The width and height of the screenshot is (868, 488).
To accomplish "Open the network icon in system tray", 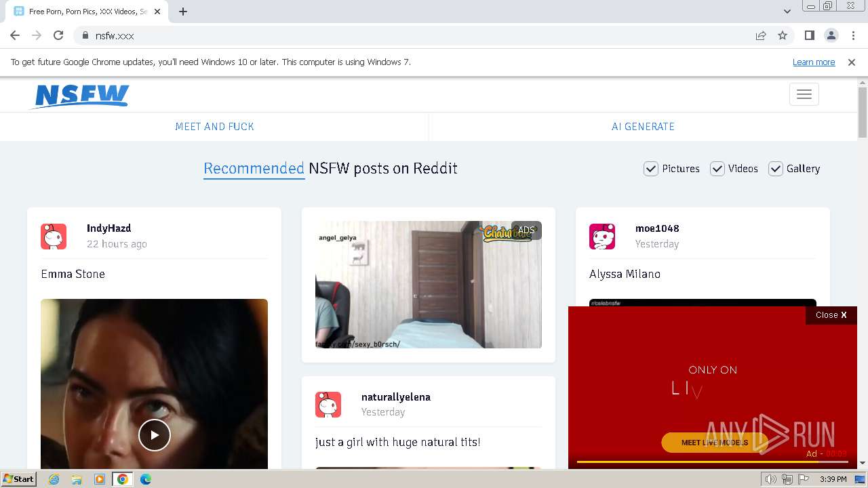I will pos(787,479).
